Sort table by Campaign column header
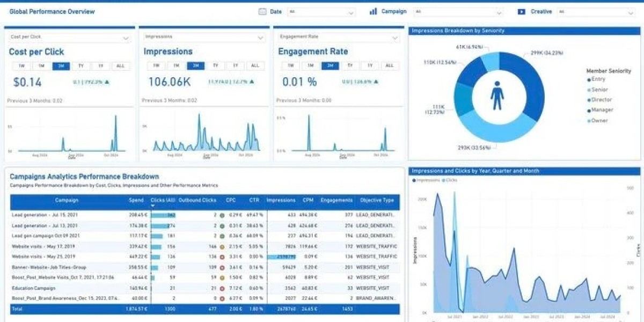The width and height of the screenshot is (644, 322). [67, 200]
